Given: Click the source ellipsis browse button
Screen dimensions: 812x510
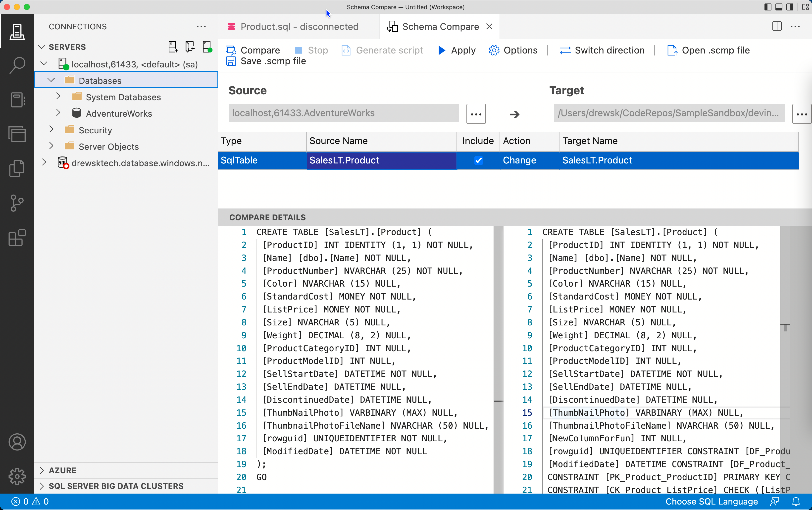Looking at the screenshot, I should coord(476,114).
